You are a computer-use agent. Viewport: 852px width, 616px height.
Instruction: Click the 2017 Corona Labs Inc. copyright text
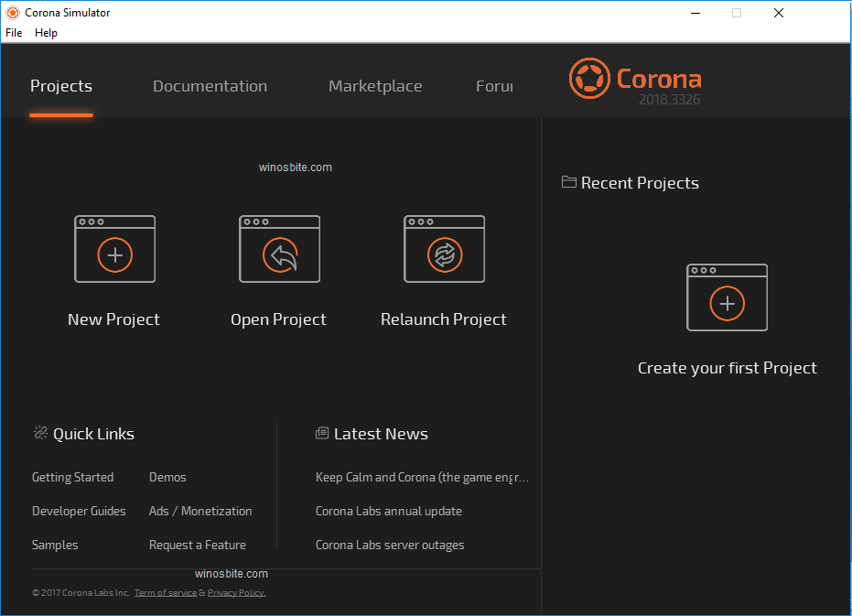[81, 592]
